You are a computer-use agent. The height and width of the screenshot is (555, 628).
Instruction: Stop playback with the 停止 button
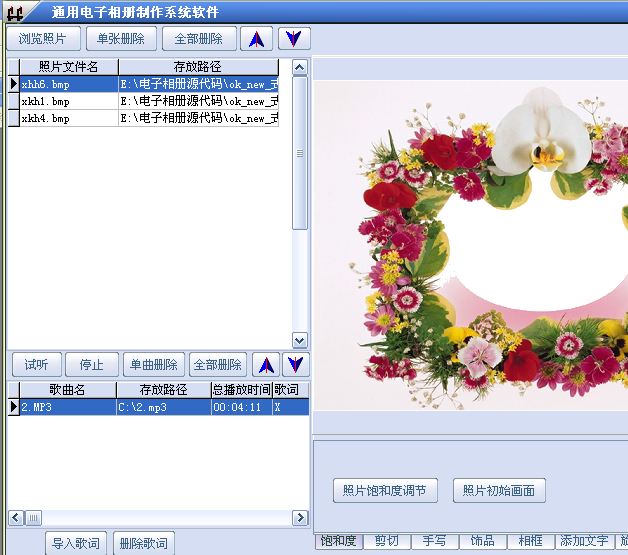coord(92,365)
